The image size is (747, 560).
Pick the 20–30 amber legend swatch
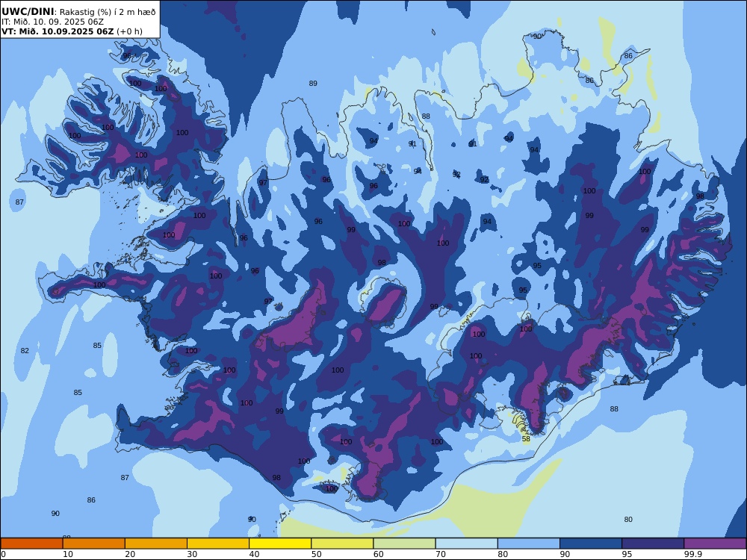(156, 544)
